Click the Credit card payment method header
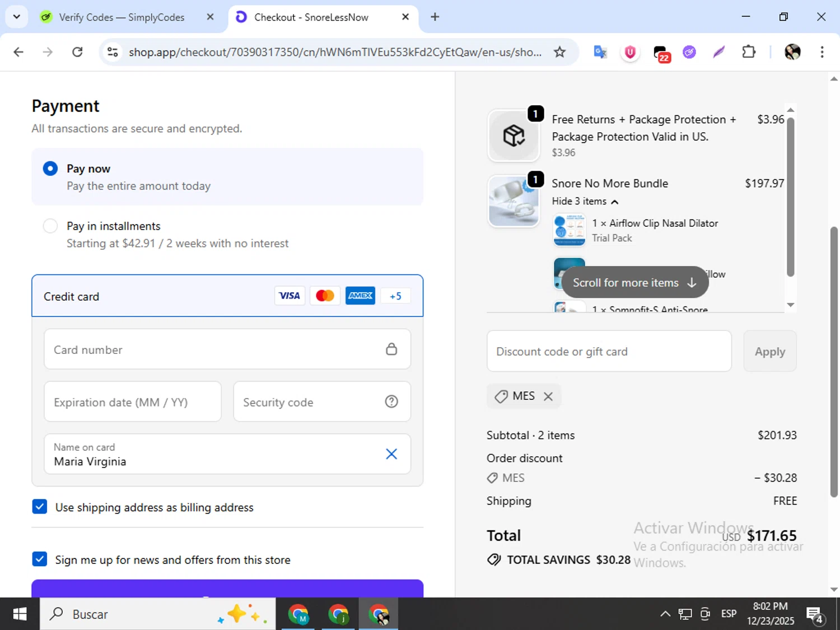 (x=227, y=296)
